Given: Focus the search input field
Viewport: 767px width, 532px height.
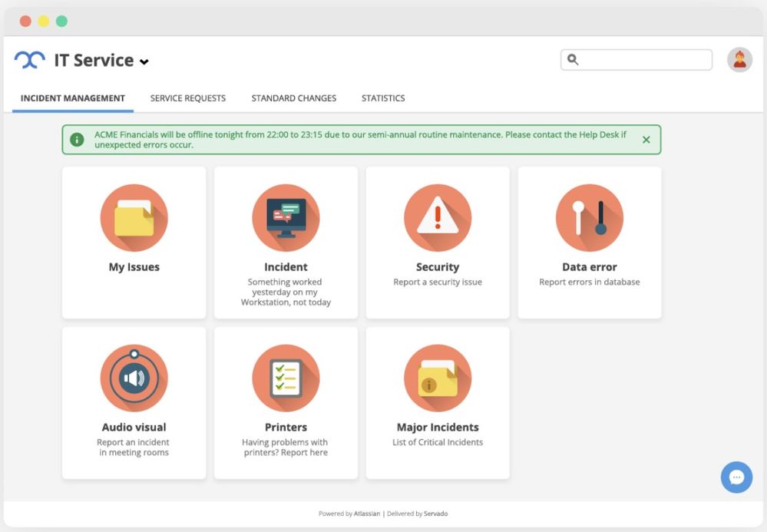Looking at the screenshot, I should click(636, 60).
